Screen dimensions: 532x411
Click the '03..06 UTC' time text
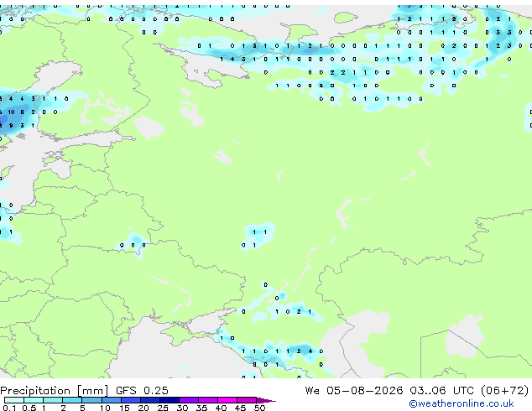(441, 390)
